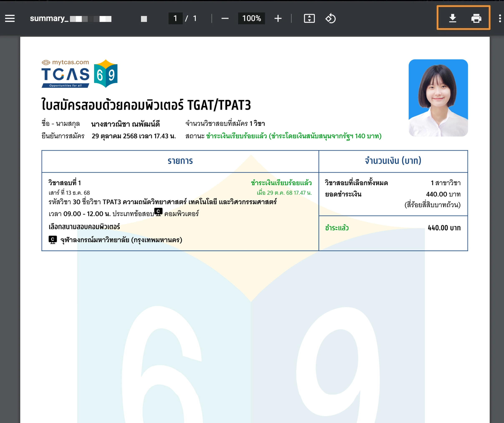Viewport: 504px width, 423px height.
Task: Click the mytcas.com text in header
Action: (70, 62)
